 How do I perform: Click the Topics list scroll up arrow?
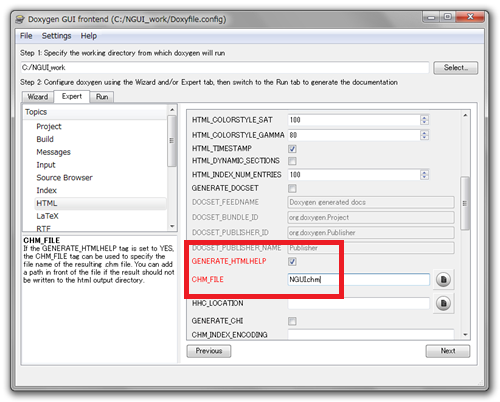click(172, 110)
